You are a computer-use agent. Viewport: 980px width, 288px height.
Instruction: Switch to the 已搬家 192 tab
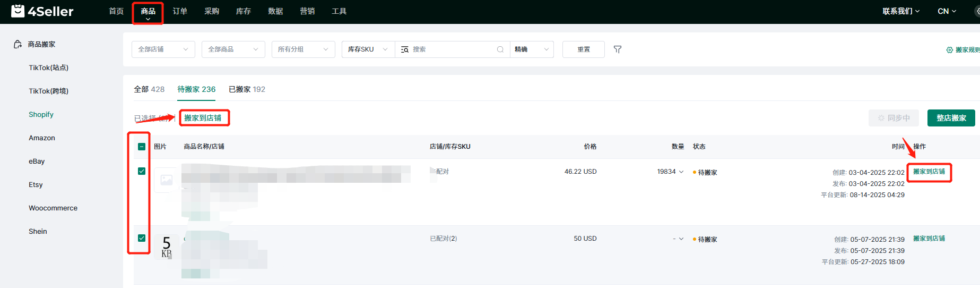click(247, 89)
